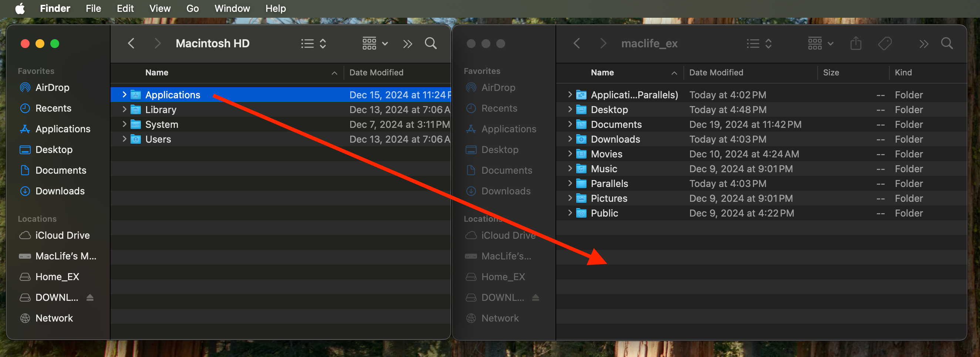Click the back navigation arrow in maclife_ex

577,43
